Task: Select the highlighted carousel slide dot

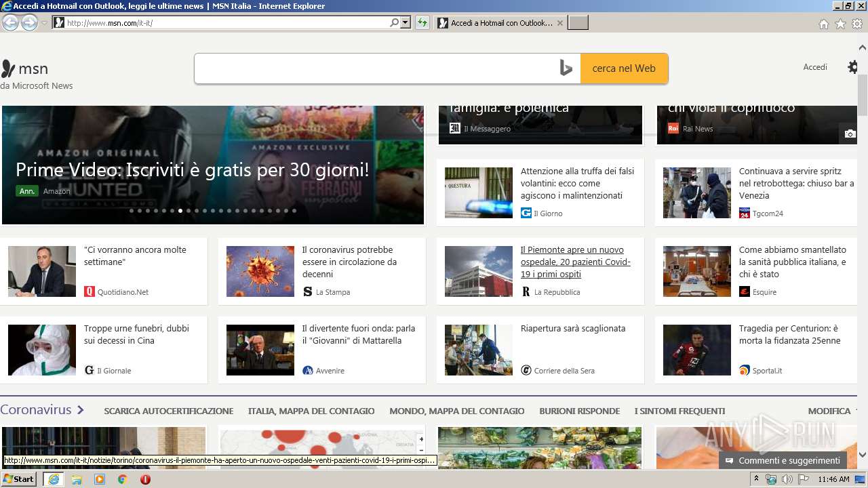Action: coord(180,211)
